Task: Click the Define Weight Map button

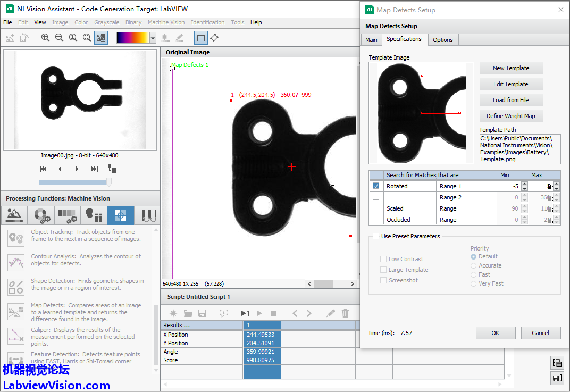Action: (x=510, y=116)
